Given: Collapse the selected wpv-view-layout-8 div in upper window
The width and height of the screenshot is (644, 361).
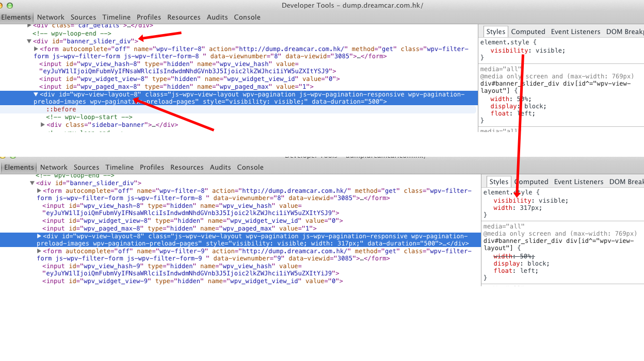Looking at the screenshot, I should click(36, 94).
